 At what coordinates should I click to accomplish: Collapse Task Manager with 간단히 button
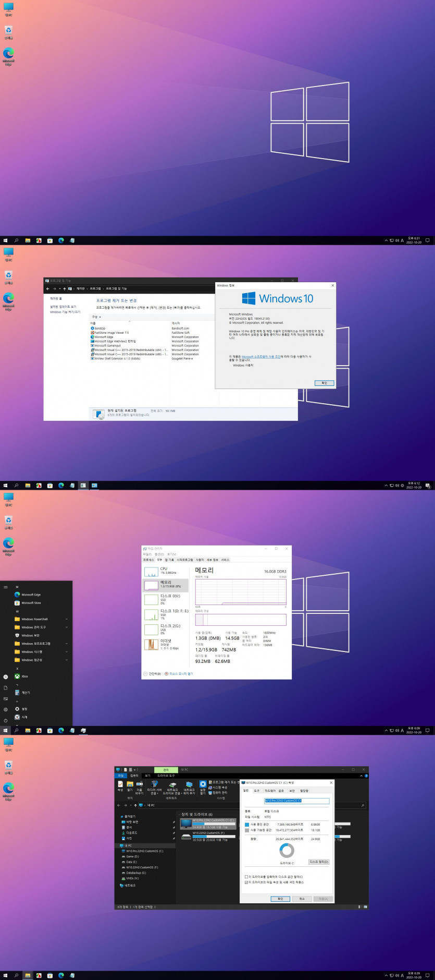(x=152, y=673)
